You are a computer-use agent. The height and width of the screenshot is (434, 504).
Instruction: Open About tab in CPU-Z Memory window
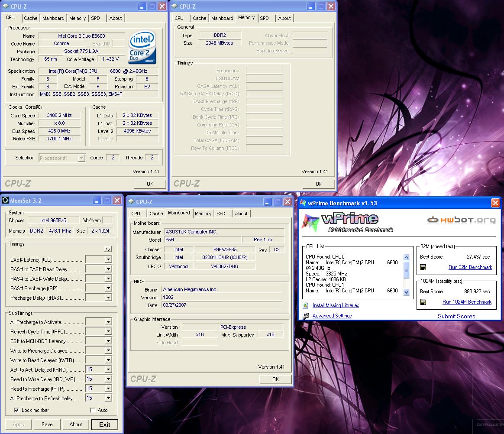coord(284,18)
